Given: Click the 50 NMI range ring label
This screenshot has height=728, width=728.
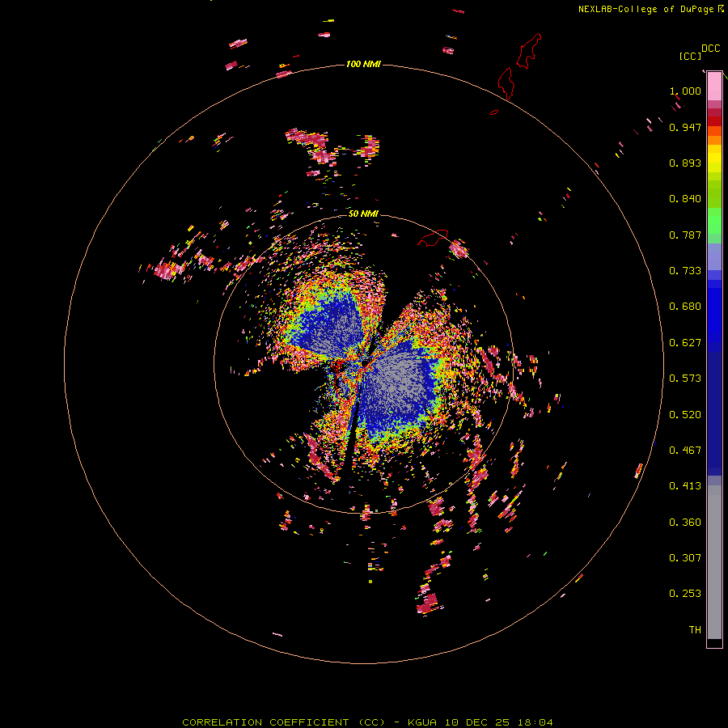Looking at the screenshot, I should (x=363, y=214).
